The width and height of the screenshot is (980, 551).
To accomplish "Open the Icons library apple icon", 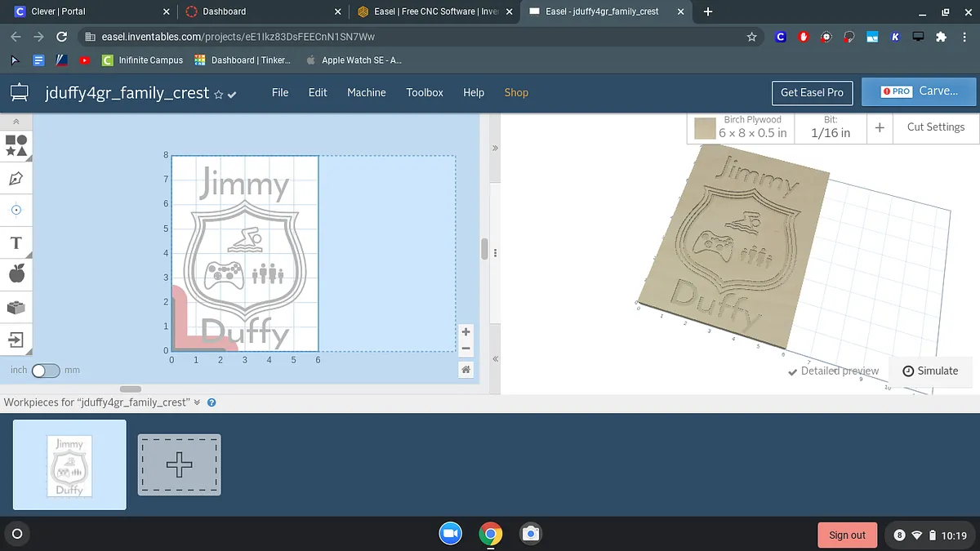I will click(16, 274).
